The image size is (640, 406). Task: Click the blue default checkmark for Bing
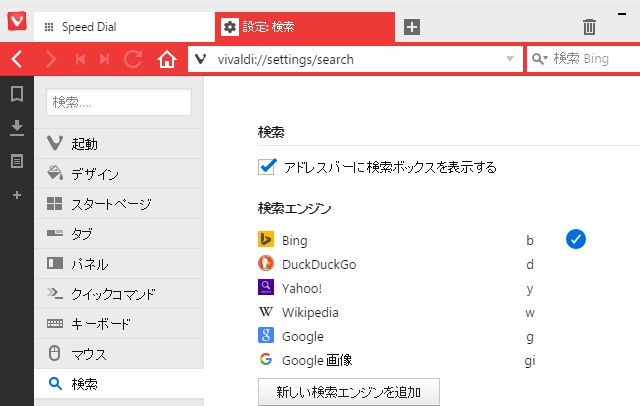[576, 239]
